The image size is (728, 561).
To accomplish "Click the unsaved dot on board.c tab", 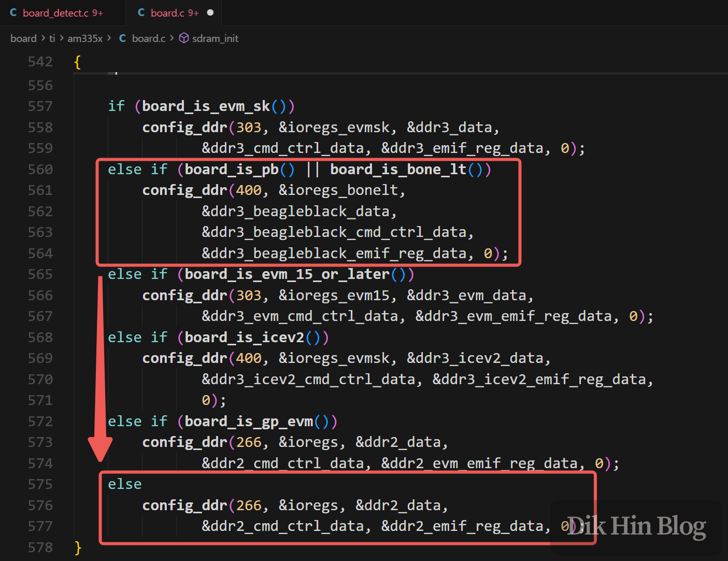I will [210, 13].
